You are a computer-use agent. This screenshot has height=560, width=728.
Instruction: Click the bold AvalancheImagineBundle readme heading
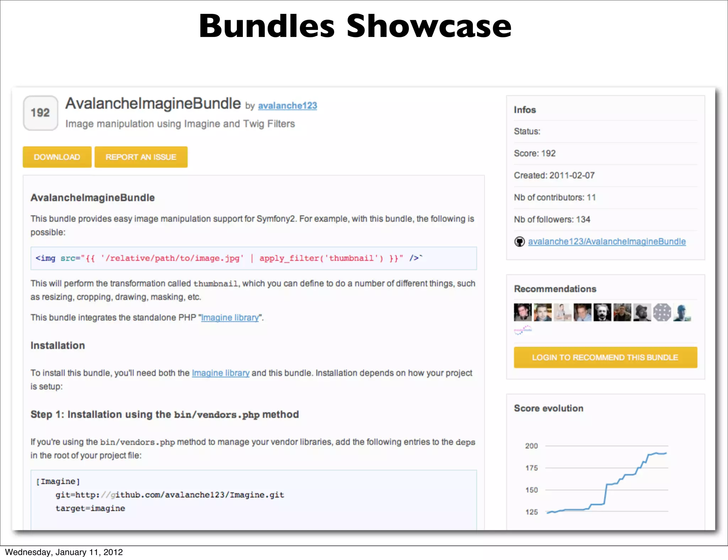(92, 198)
